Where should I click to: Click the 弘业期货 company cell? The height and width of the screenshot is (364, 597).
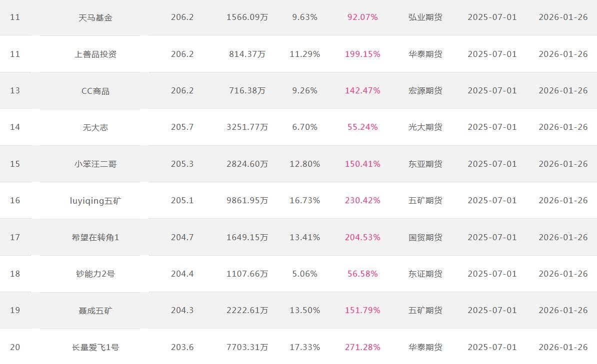tap(425, 17)
